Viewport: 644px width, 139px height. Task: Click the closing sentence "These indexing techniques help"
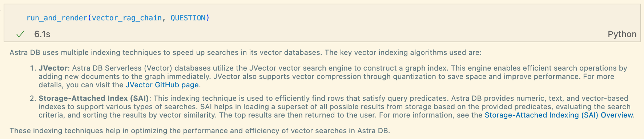click(x=200, y=131)
